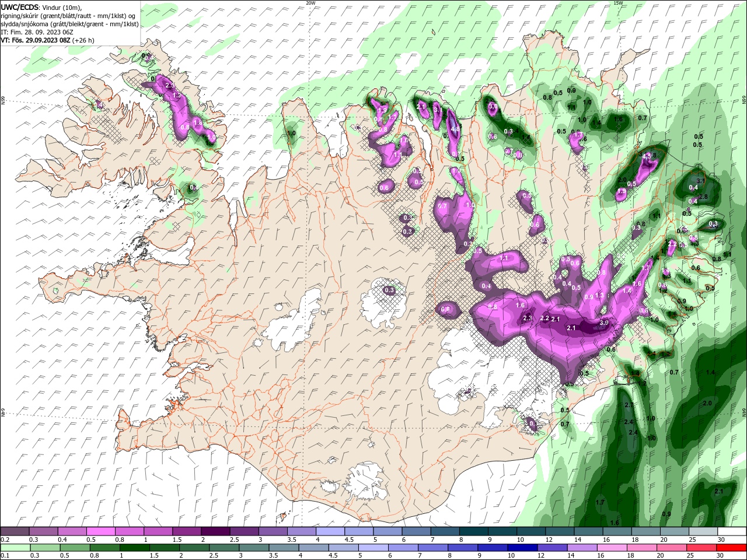The image size is (747, 560).
Task: Pick the 25–30 red rain legend swatch
Action: click(701, 548)
